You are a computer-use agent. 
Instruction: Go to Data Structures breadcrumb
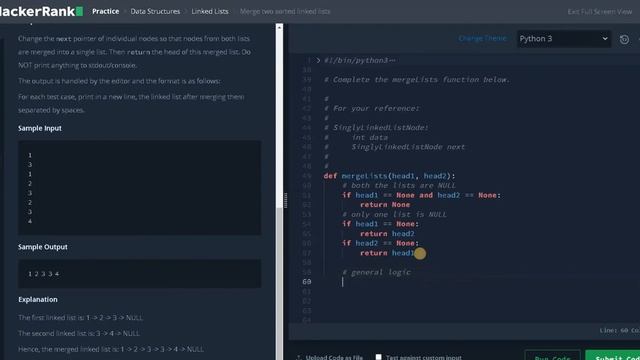pos(155,11)
